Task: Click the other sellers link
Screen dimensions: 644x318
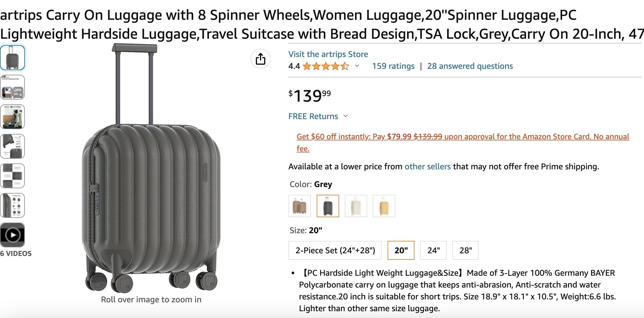Action: click(427, 166)
